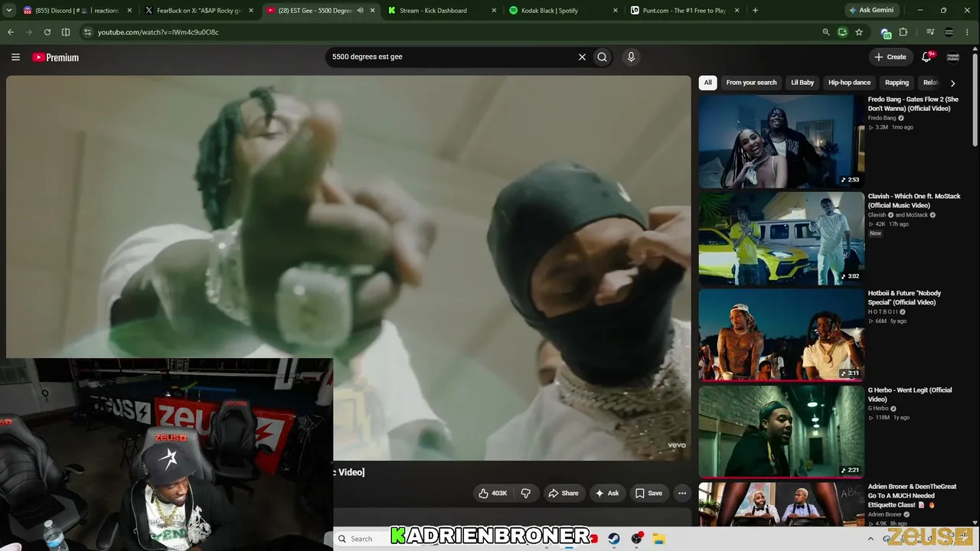Switch to the Punt.com tab

coord(684,11)
